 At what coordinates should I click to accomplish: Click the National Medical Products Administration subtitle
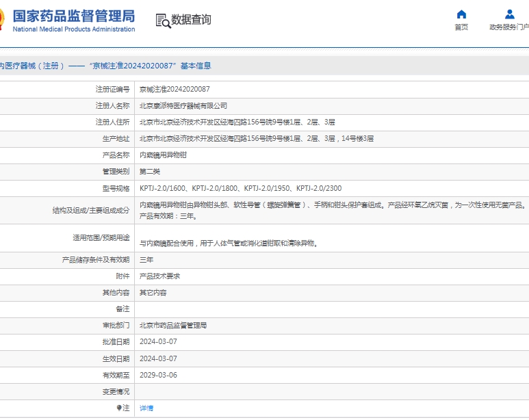pyautogui.click(x=74, y=29)
